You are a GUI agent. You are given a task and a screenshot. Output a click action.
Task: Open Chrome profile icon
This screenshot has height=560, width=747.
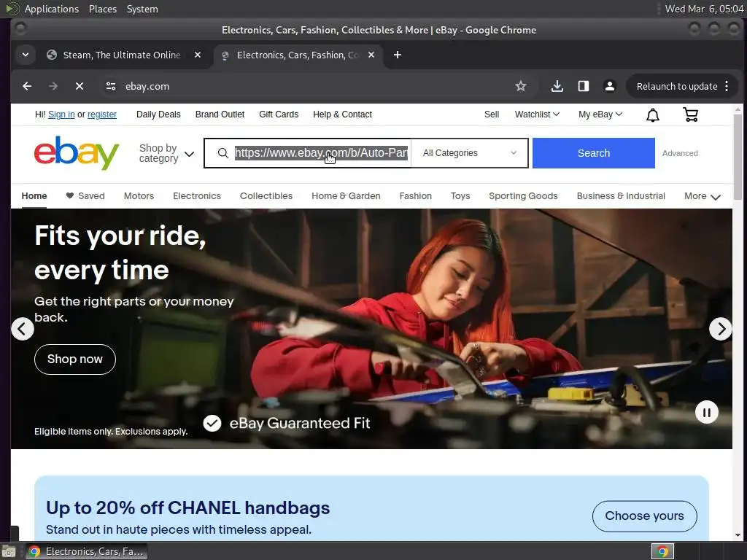tap(609, 86)
